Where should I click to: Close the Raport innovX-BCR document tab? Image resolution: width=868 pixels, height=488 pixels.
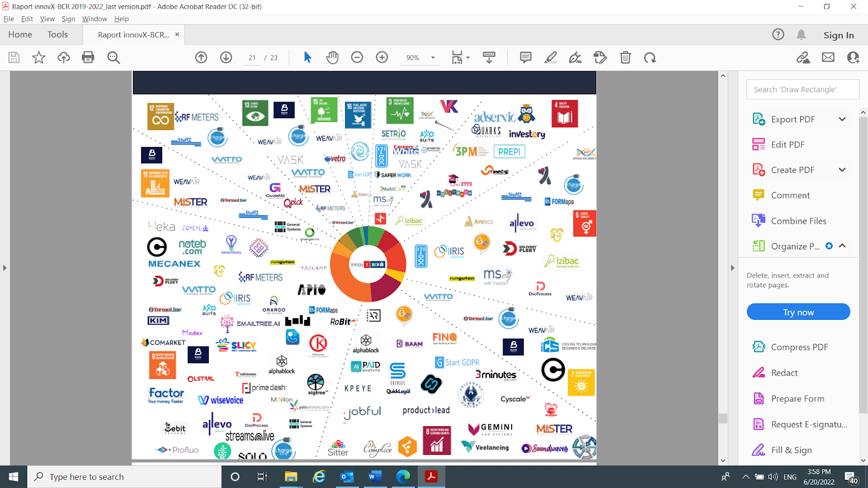click(177, 35)
